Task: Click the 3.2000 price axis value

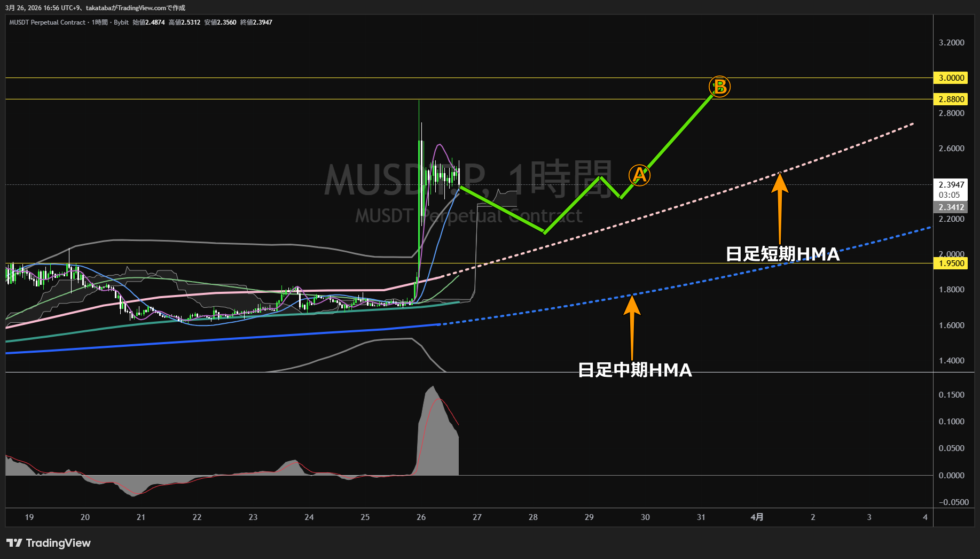Action: point(951,43)
